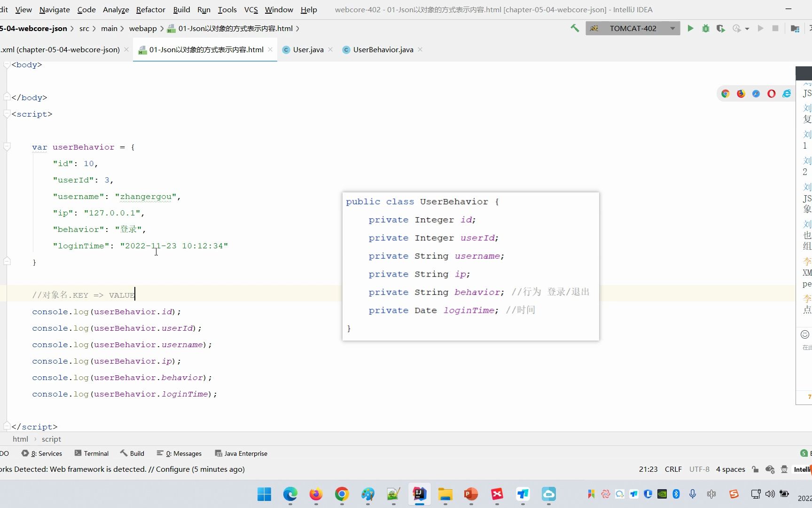Open Firefox from the taskbar

[x=316, y=494]
